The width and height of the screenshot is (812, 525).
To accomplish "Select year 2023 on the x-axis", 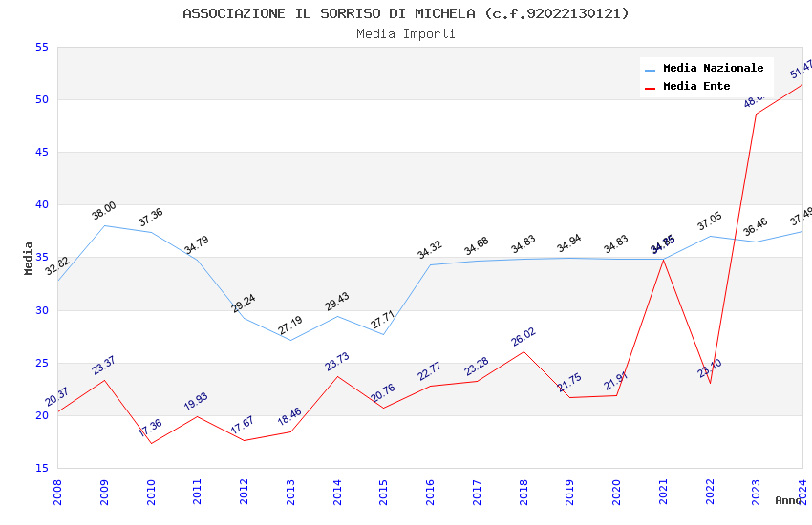I will (756, 492).
